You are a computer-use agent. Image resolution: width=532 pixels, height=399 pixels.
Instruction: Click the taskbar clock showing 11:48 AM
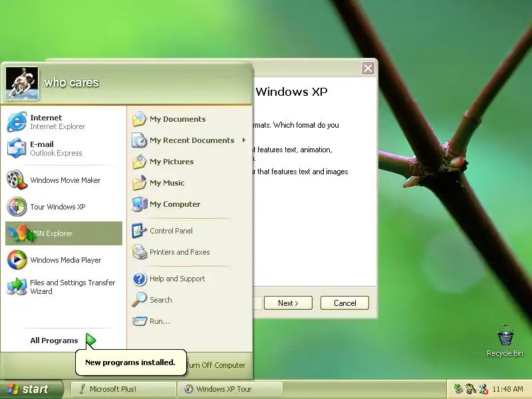507,389
